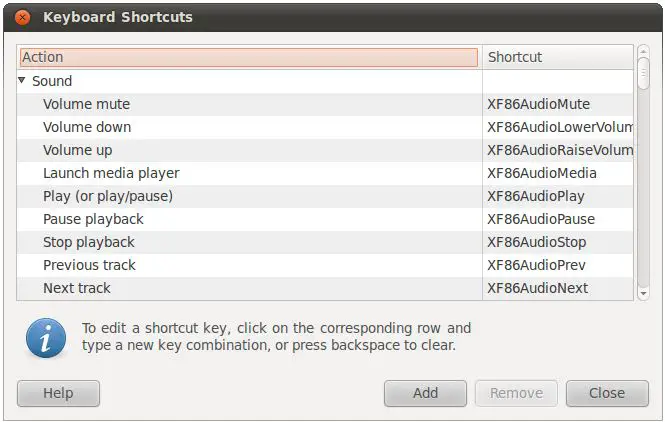
Task: Select the Volume down action
Action: click(x=87, y=127)
